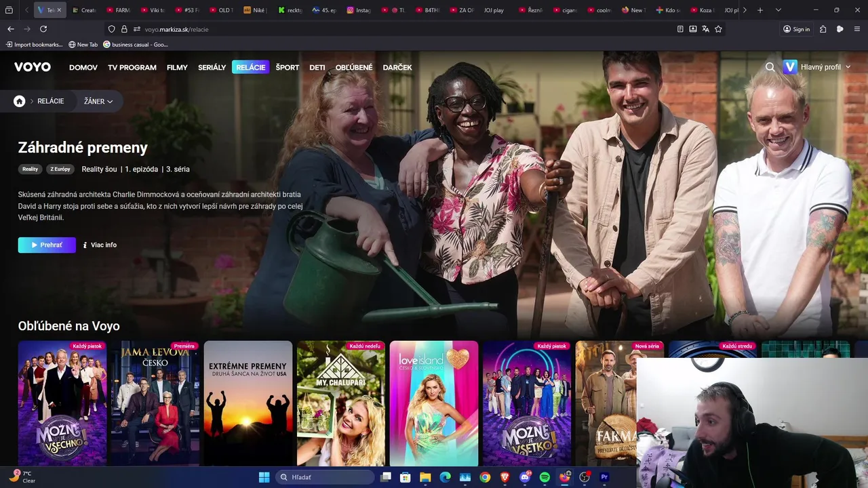The height and width of the screenshot is (488, 868).
Task: Go to SERIÁLY section
Action: pos(212,67)
